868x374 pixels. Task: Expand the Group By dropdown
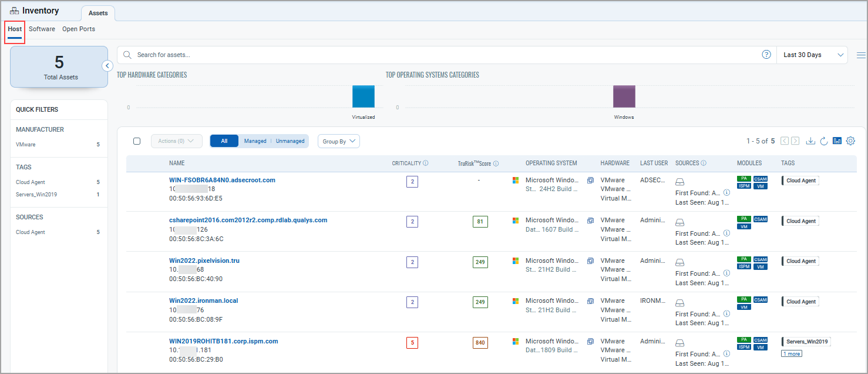click(338, 141)
